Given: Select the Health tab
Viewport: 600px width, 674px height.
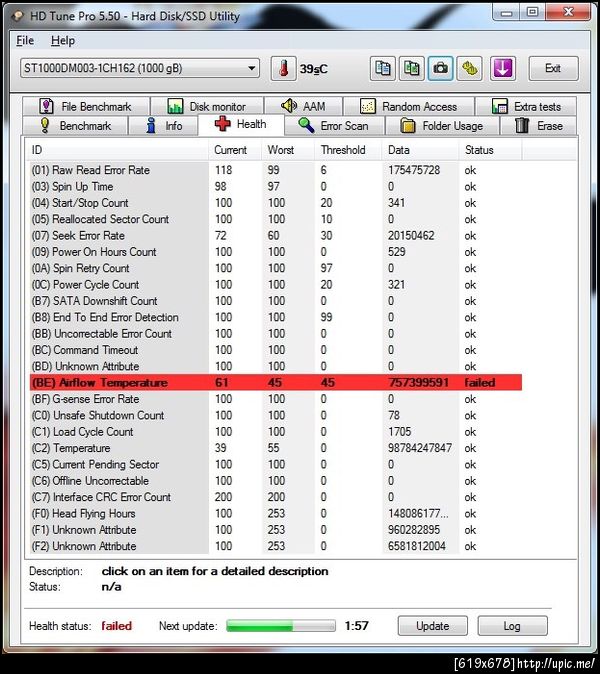Looking at the screenshot, I should 241,124.
